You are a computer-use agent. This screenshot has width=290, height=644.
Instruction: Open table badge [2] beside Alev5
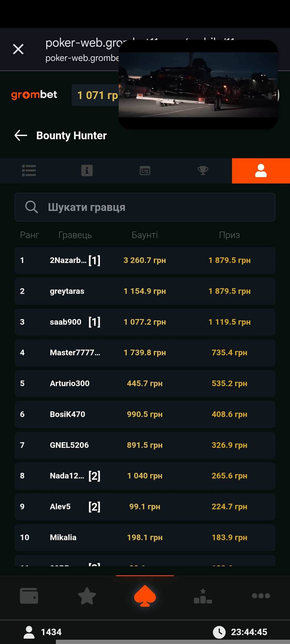click(x=95, y=507)
